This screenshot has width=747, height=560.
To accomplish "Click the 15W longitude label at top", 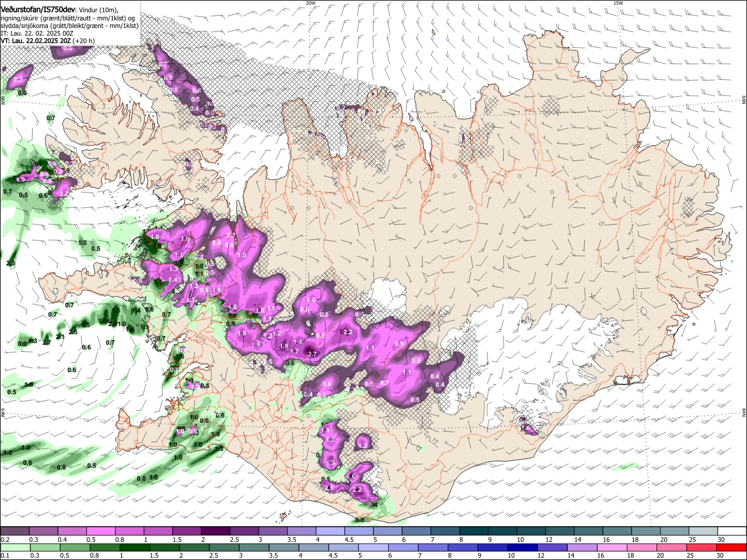I will pos(618,3).
